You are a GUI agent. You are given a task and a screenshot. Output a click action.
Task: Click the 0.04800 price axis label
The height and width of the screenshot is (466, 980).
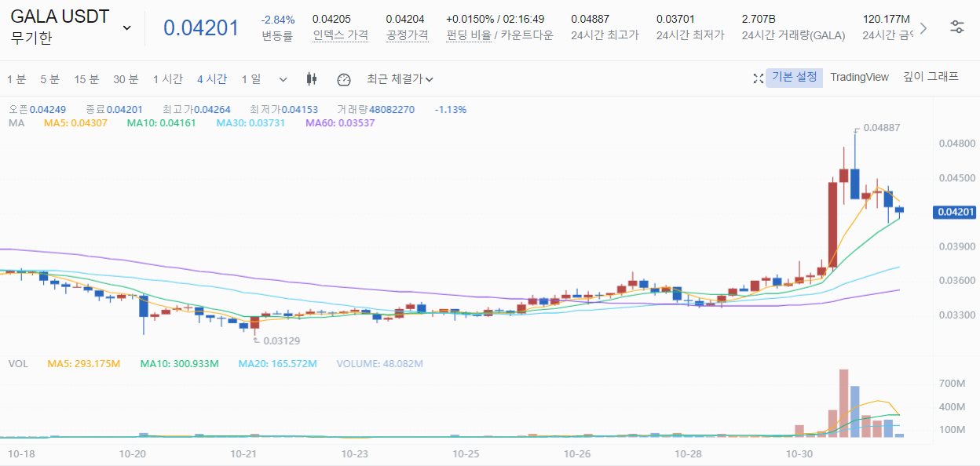click(956, 144)
